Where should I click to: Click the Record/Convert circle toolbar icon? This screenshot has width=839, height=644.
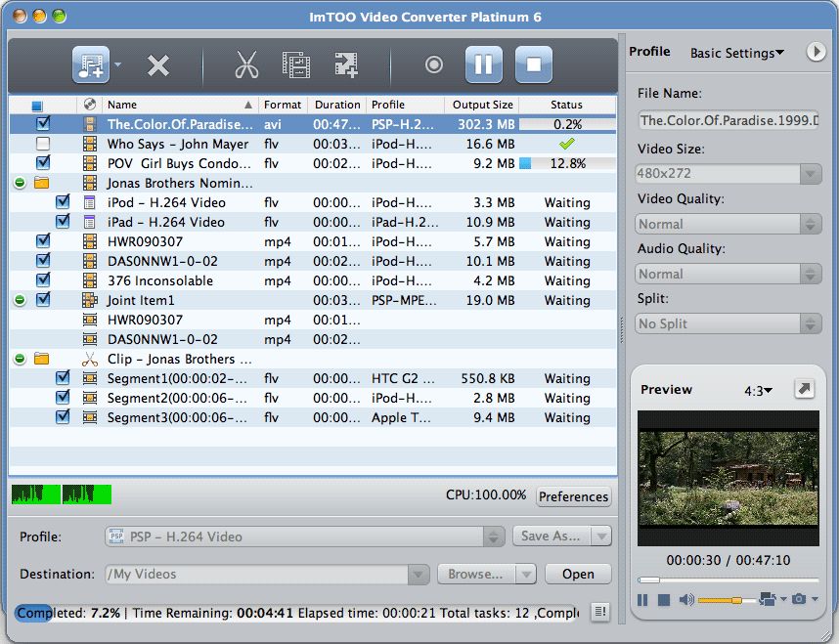[x=434, y=64]
